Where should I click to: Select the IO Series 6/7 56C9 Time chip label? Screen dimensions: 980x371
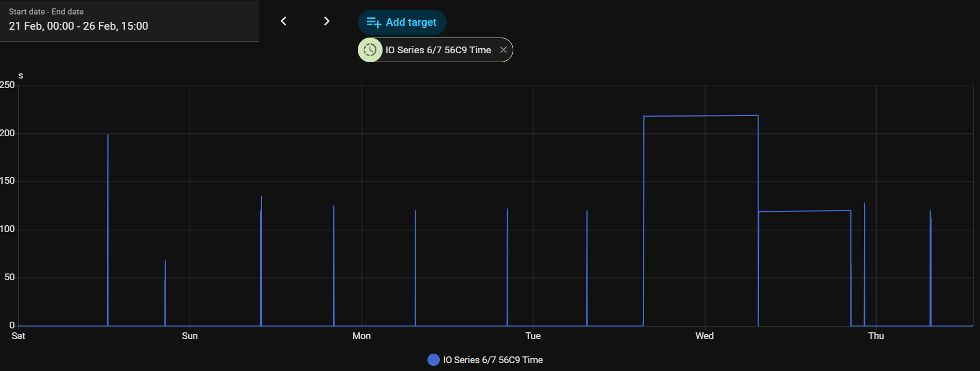click(438, 50)
